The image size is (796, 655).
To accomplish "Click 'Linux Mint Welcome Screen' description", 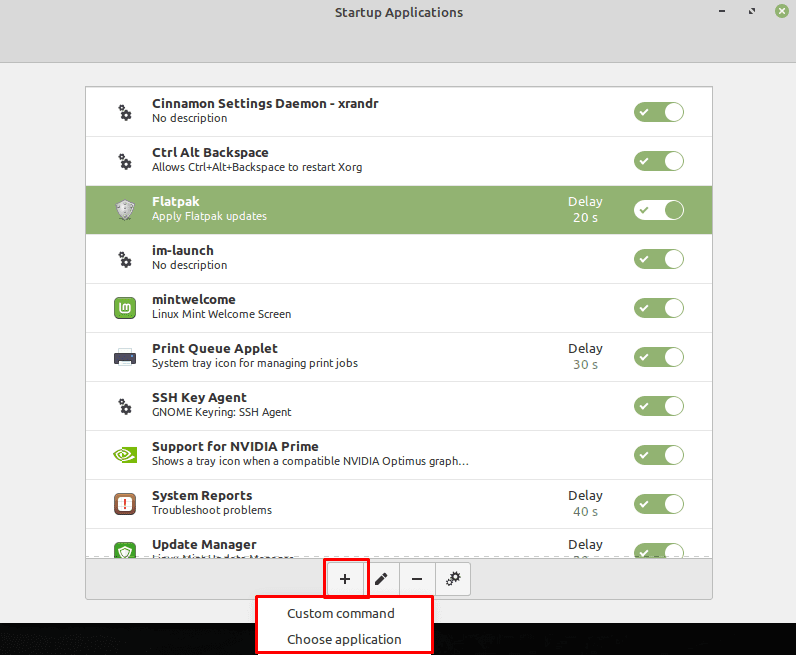I will (x=221, y=314).
